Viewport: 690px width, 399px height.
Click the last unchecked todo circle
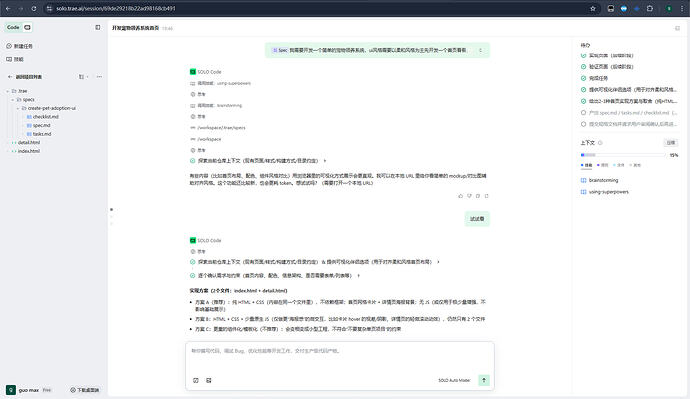click(x=584, y=124)
